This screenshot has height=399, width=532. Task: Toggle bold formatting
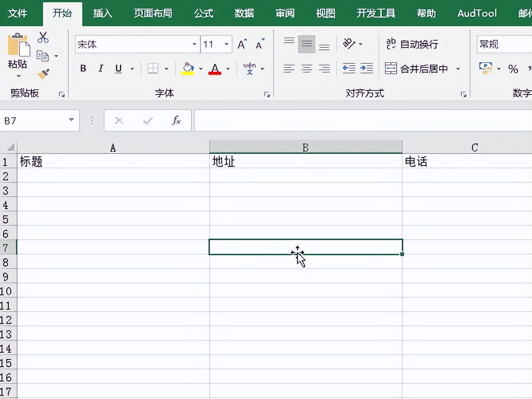[x=83, y=68]
